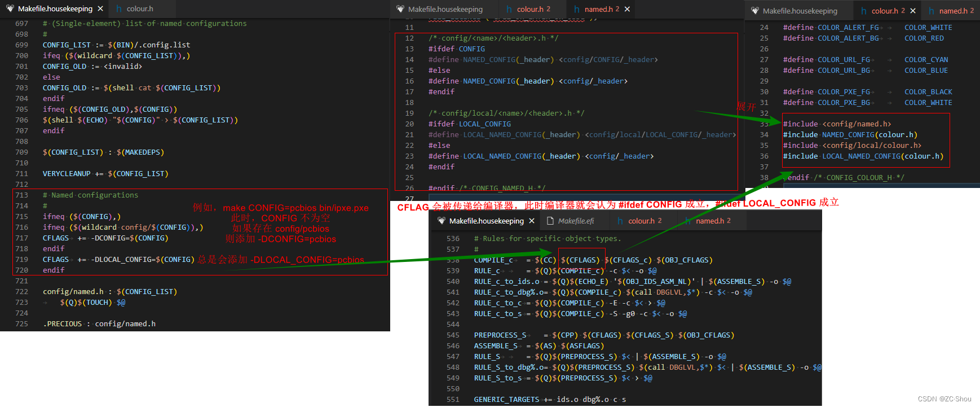Click the line 699 'CONFIG_LIST := $(BIN)/.config.list'
This screenshot has width=980, height=407.
point(116,45)
